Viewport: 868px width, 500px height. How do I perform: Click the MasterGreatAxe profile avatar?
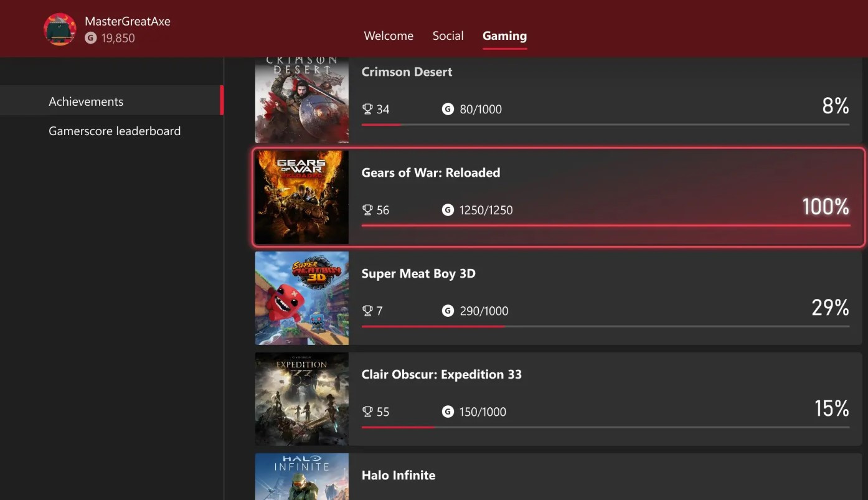pos(60,29)
